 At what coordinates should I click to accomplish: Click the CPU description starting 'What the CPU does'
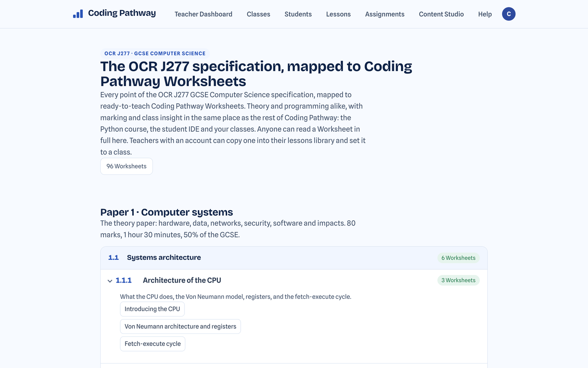click(x=236, y=297)
